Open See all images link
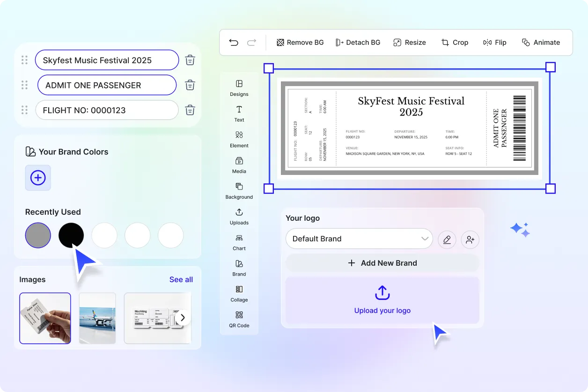The height and width of the screenshot is (392, 588). [x=181, y=279]
